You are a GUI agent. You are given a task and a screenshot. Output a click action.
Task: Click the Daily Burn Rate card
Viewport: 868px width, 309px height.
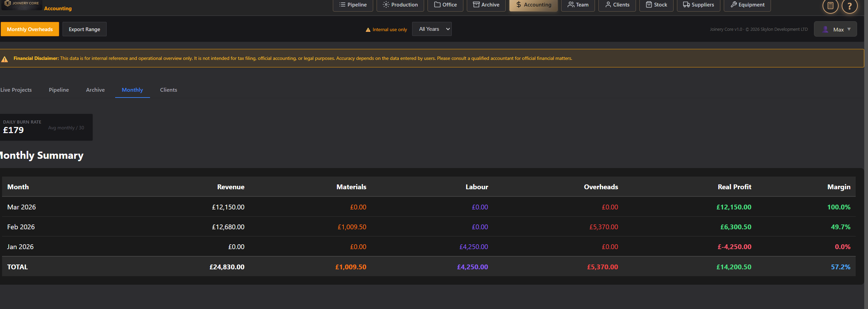click(x=46, y=127)
